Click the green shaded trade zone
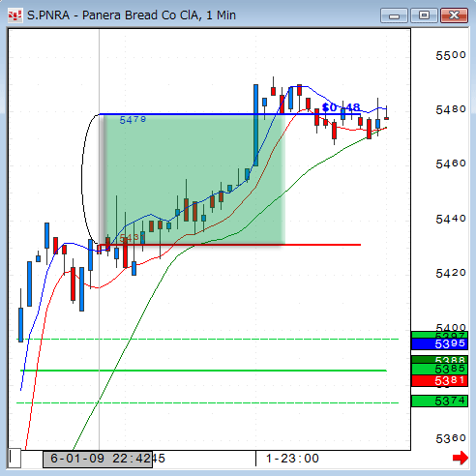476x476 pixels. 193,179
